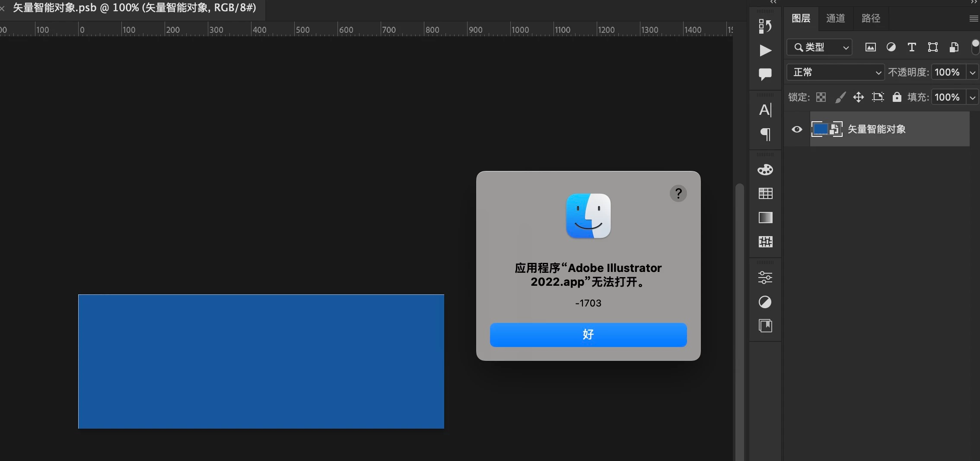Click the Illustrator cannot open message text
Screen dimensions: 980x461
tap(588, 275)
